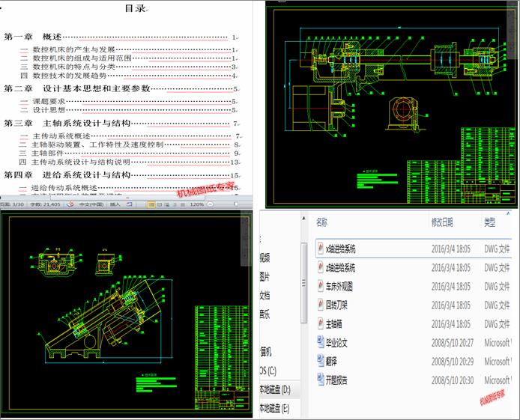Open 音乐 in the navigation pane
This screenshot has height=420, width=520.
264,314
